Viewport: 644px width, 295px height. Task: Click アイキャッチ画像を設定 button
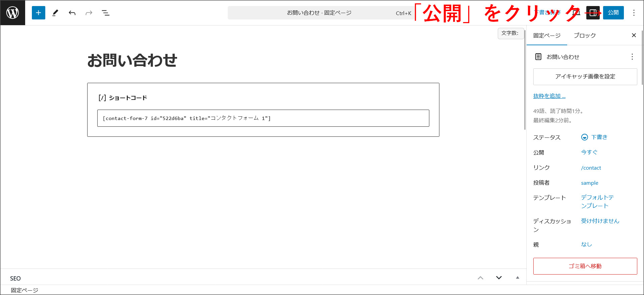(585, 76)
